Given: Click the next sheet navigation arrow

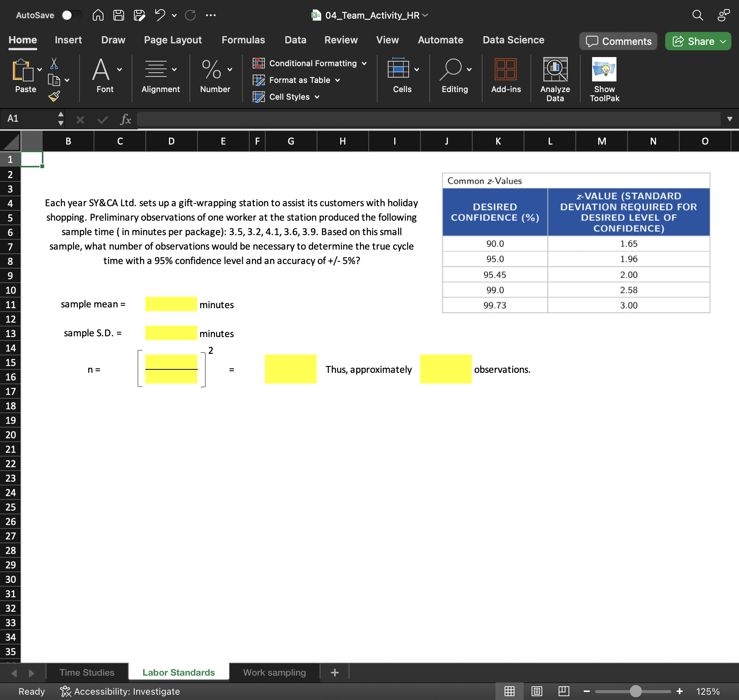Looking at the screenshot, I should (32, 673).
